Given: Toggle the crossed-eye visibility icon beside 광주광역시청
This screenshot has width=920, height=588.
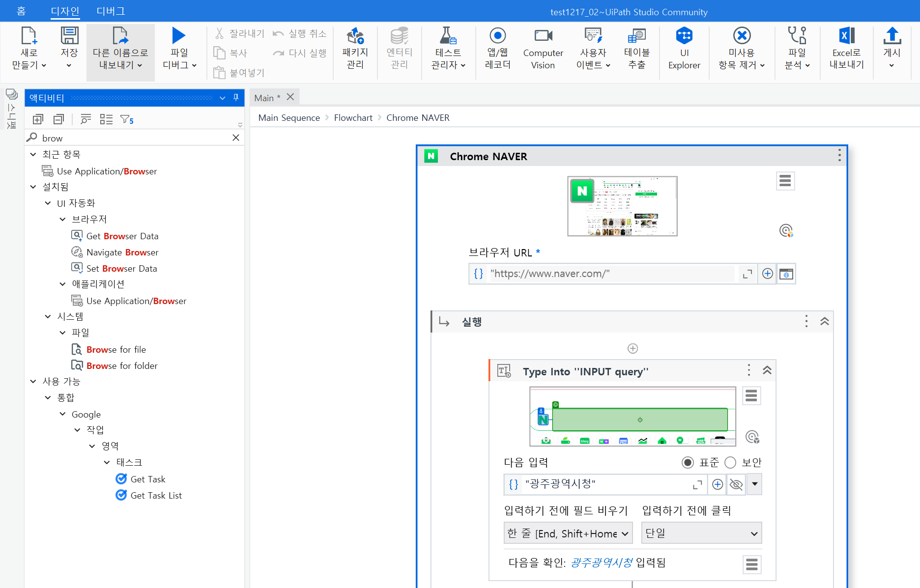Looking at the screenshot, I should pos(736,484).
